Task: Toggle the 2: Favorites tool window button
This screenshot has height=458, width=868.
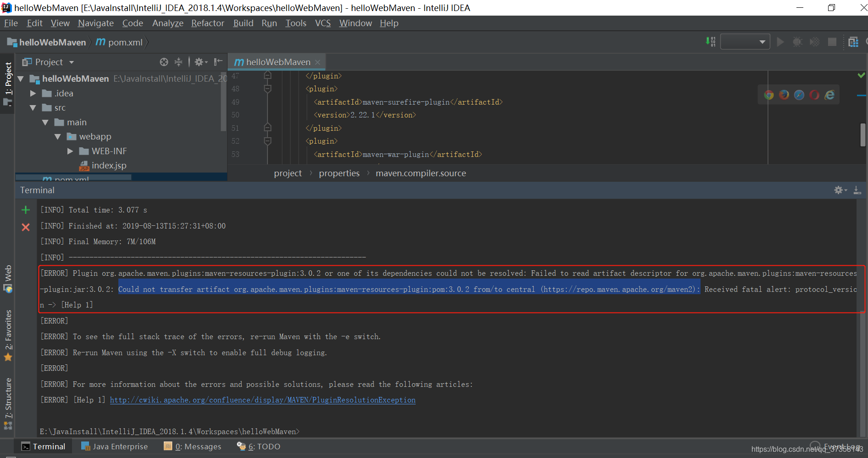Action: tap(8, 335)
